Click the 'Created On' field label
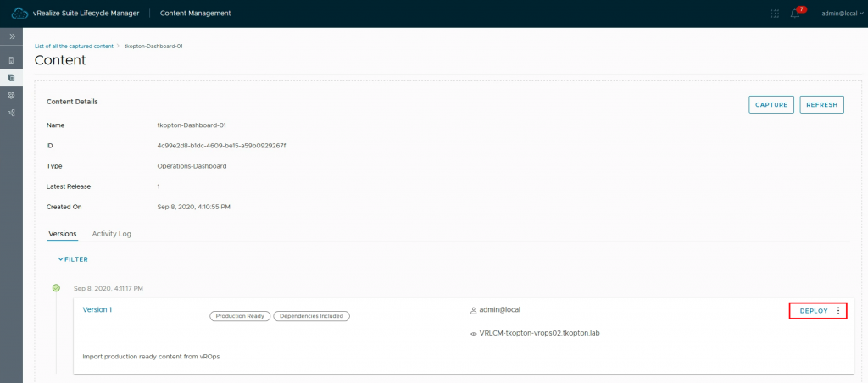The image size is (868, 383). click(x=64, y=207)
